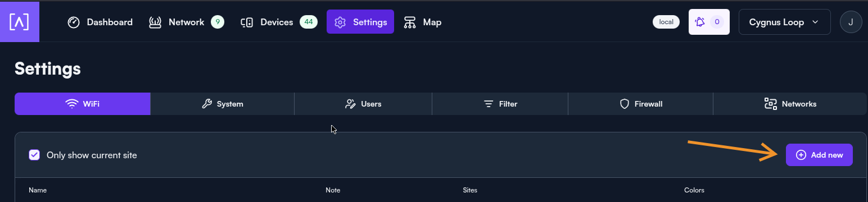The height and width of the screenshot is (202, 868).
Task: Click the Colors column header
Action: pyautogui.click(x=694, y=190)
